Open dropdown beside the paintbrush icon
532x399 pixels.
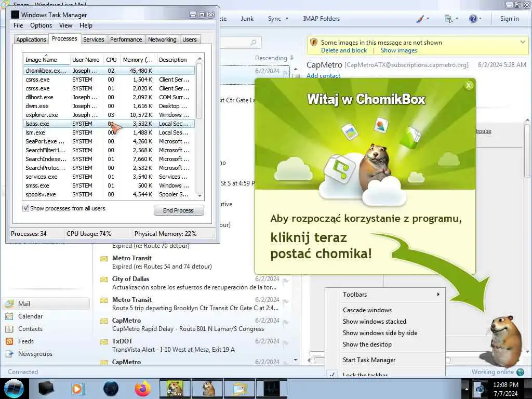click(x=428, y=19)
